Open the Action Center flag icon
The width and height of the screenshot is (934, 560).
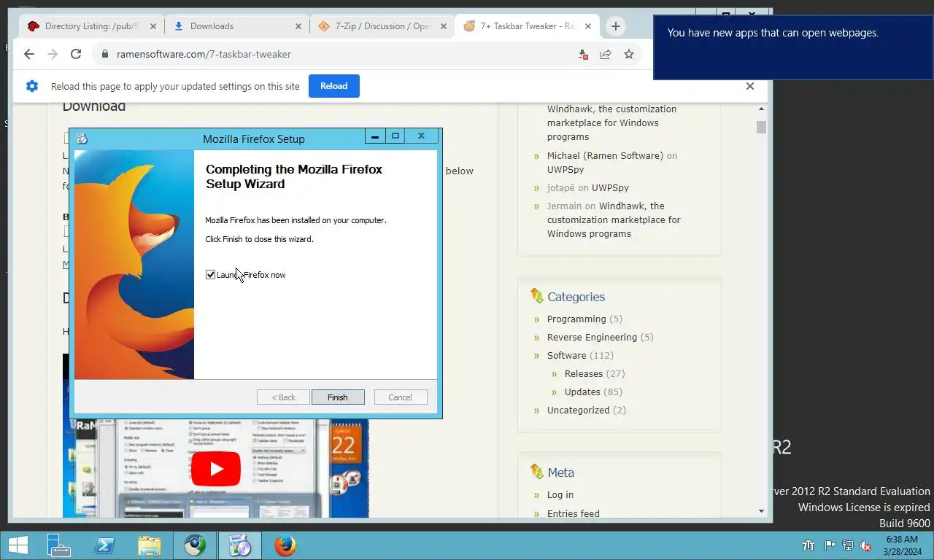click(830, 545)
